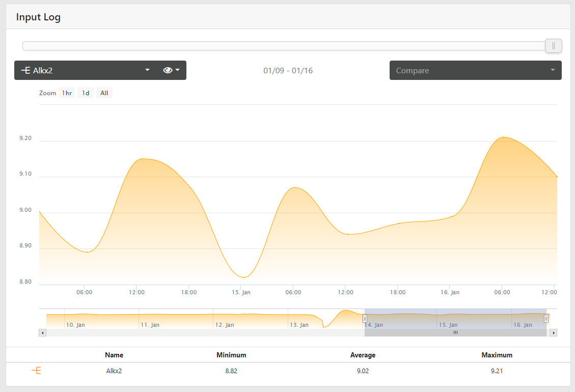
Task: Click the orange Alkx2 legend icon
Action: tap(36, 371)
